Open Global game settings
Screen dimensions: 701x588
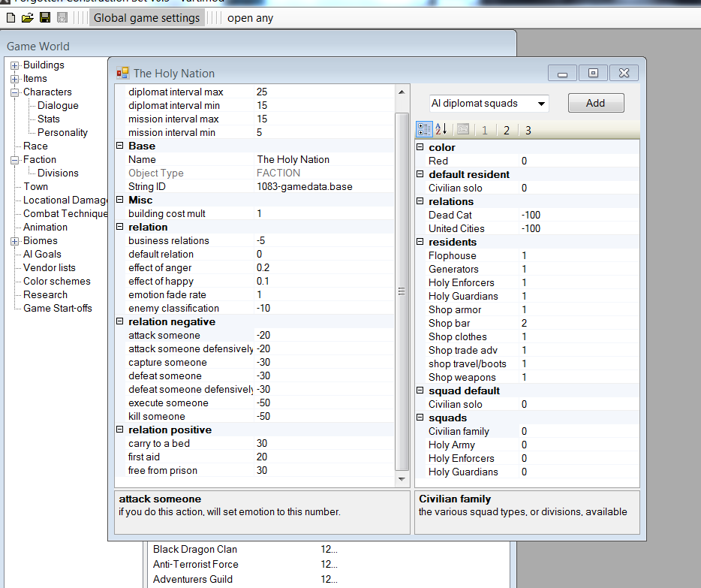click(146, 18)
